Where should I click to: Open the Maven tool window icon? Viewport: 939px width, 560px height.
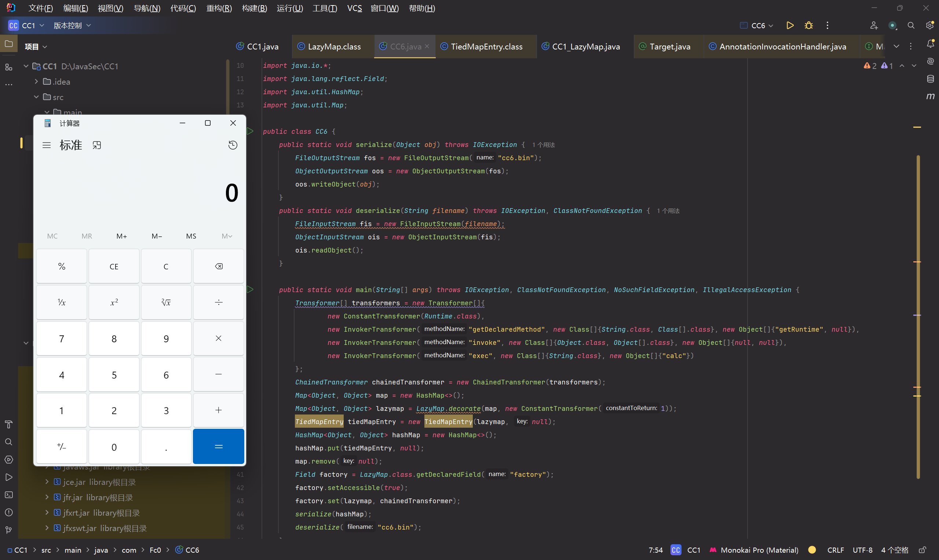pyautogui.click(x=930, y=96)
